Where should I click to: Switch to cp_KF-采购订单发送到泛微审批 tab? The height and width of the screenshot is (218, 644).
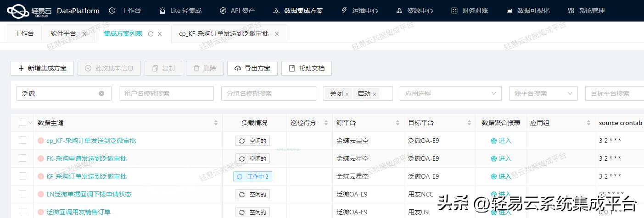coord(224,33)
